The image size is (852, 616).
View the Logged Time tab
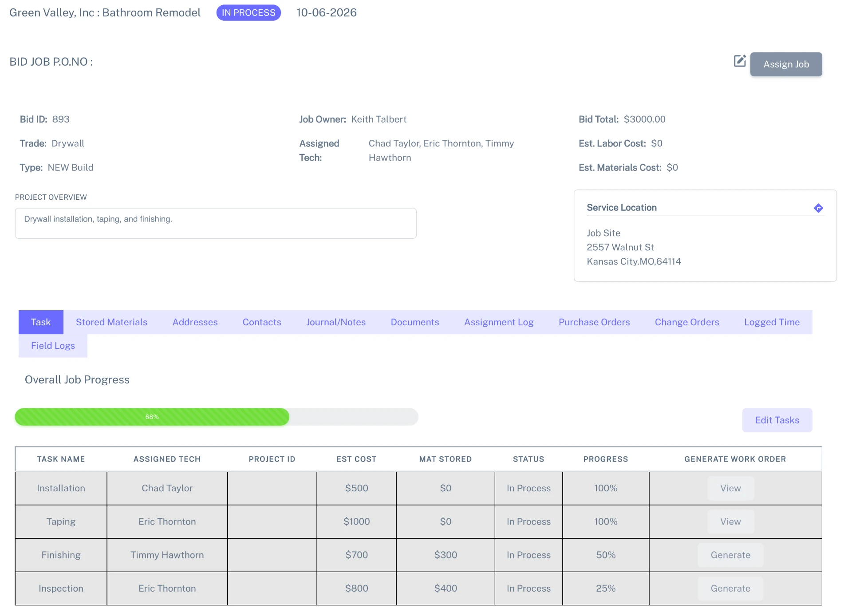click(x=772, y=322)
